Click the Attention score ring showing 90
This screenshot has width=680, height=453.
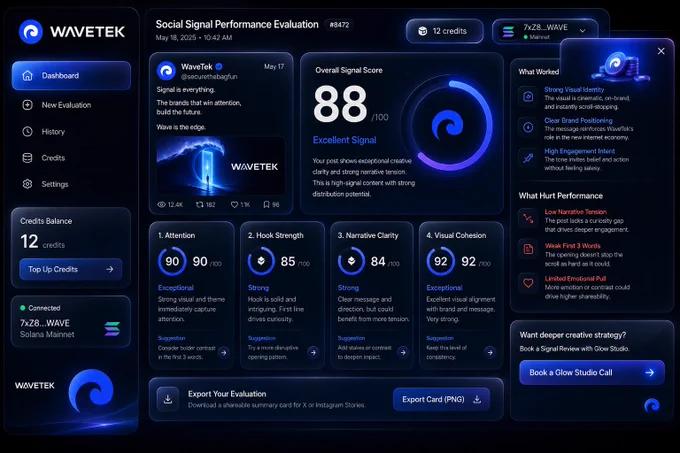pyautogui.click(x=172, y=261)
